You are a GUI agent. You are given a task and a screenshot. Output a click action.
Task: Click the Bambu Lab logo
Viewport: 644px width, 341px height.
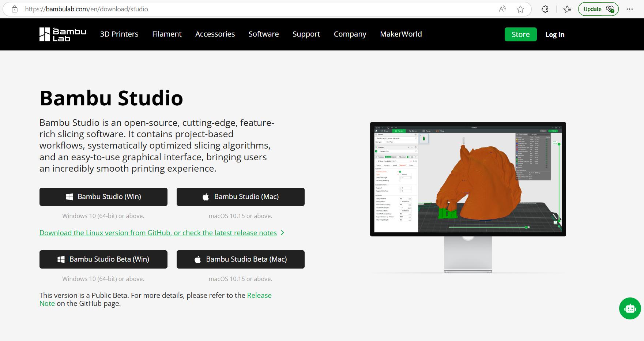63,34
